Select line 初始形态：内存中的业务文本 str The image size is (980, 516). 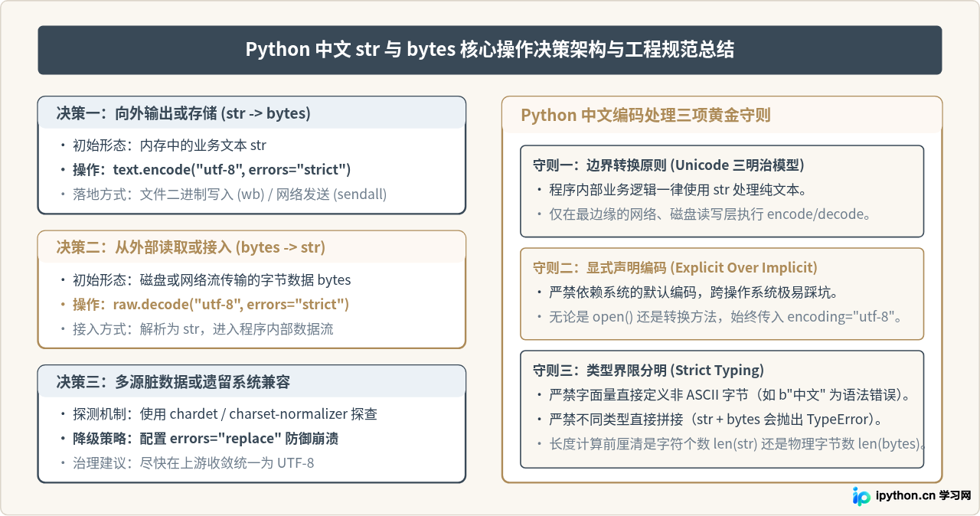(169, 145)
